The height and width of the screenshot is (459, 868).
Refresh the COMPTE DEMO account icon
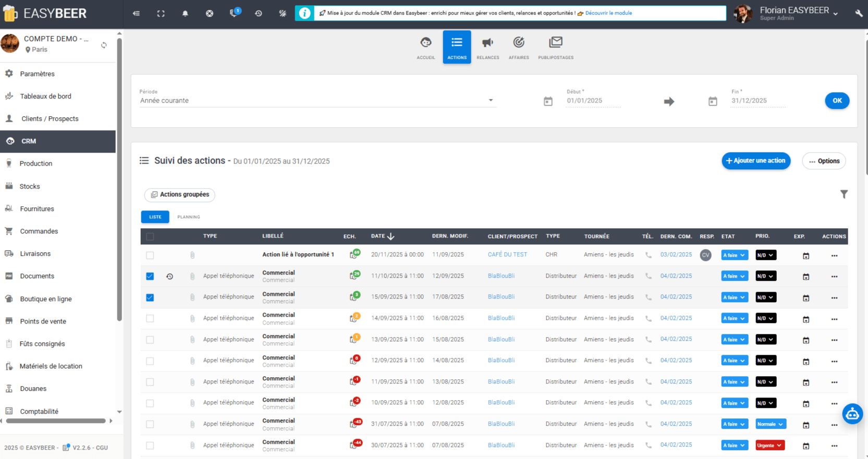tap(104, 45)
